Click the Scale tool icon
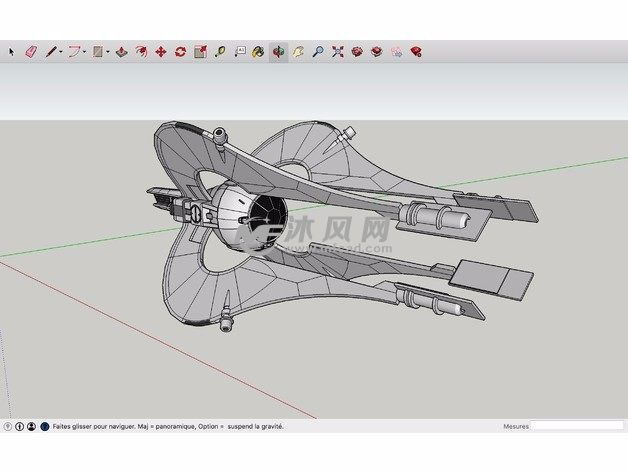This screenshot has height=472, width=628. pyautogui.click(x=200, y=51)
